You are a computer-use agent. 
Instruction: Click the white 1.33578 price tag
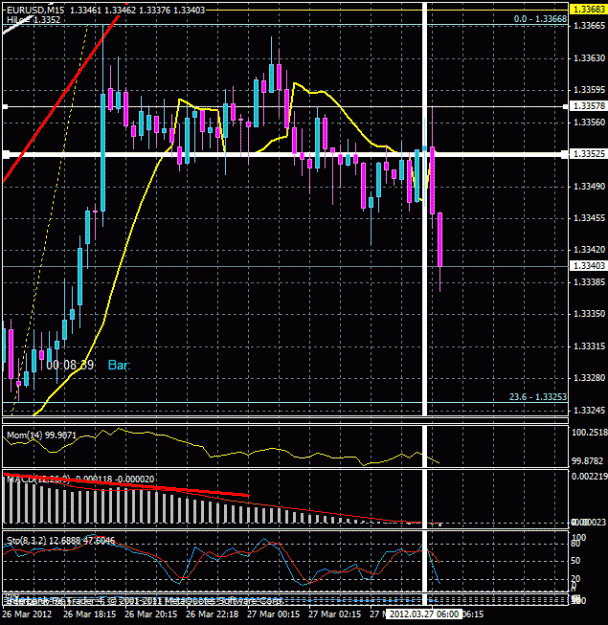[589, 106]
